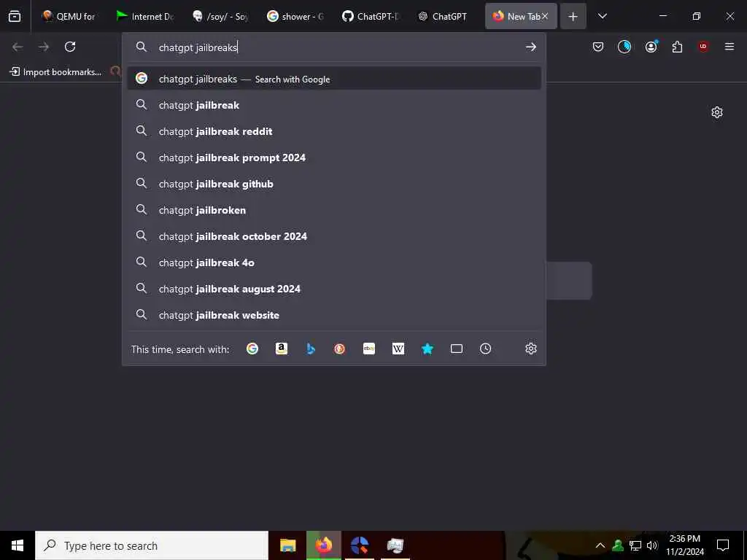Screen dimensions: 747x560
Task: Select 'chatgpt jailbreaks — Search with Google'
Action: pos(334,79)
